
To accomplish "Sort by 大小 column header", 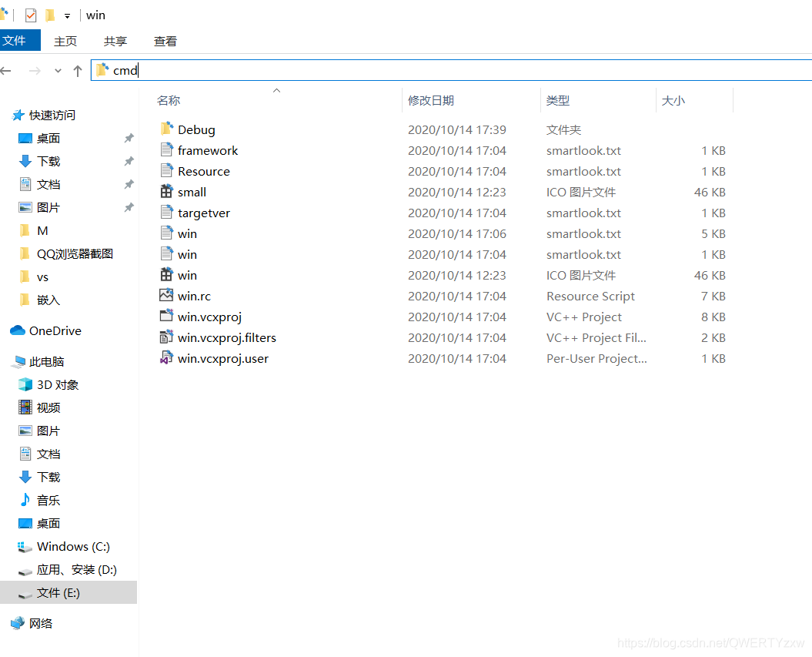I will (x=673, y=101).
